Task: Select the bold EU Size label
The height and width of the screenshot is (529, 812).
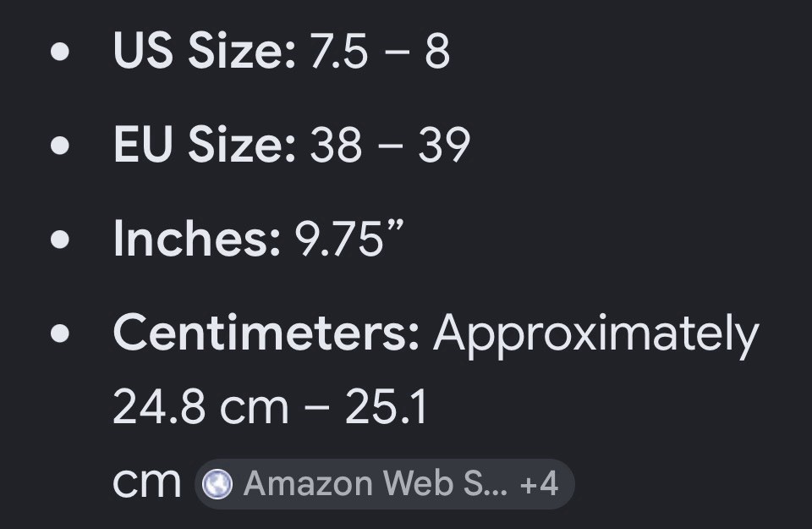Action: click(205, 144)
